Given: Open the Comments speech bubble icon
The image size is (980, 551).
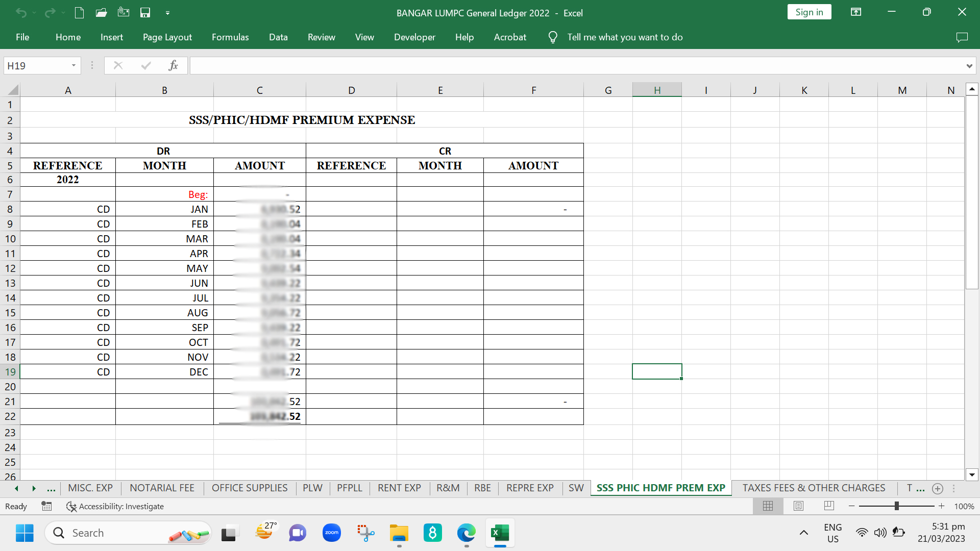Looking at the screenshot, I should point(962,37).
